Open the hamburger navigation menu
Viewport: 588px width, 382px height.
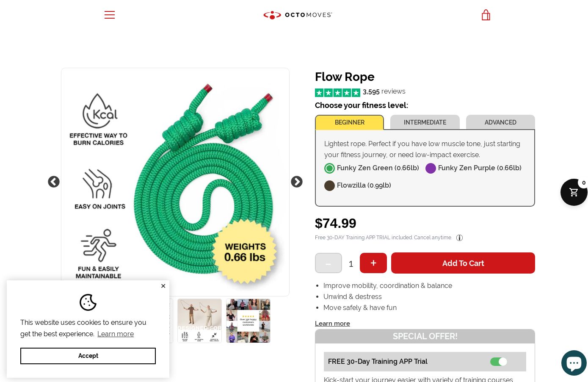coord(110,15)
